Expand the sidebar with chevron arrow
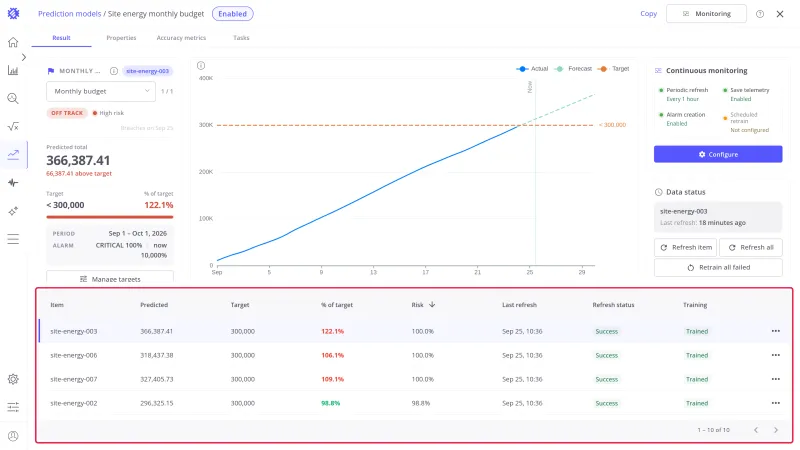Screen dimensions: 800x450 (x=23, y=57)
